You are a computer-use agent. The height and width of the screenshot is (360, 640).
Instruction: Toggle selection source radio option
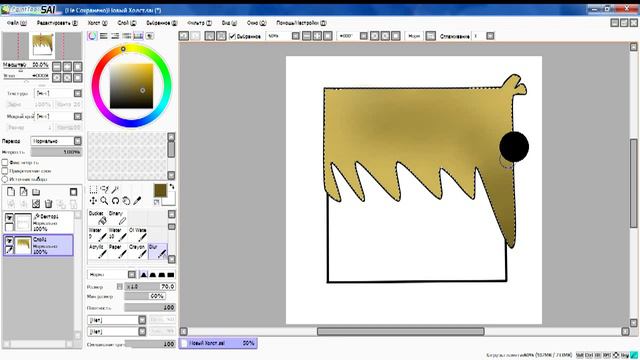5,179
